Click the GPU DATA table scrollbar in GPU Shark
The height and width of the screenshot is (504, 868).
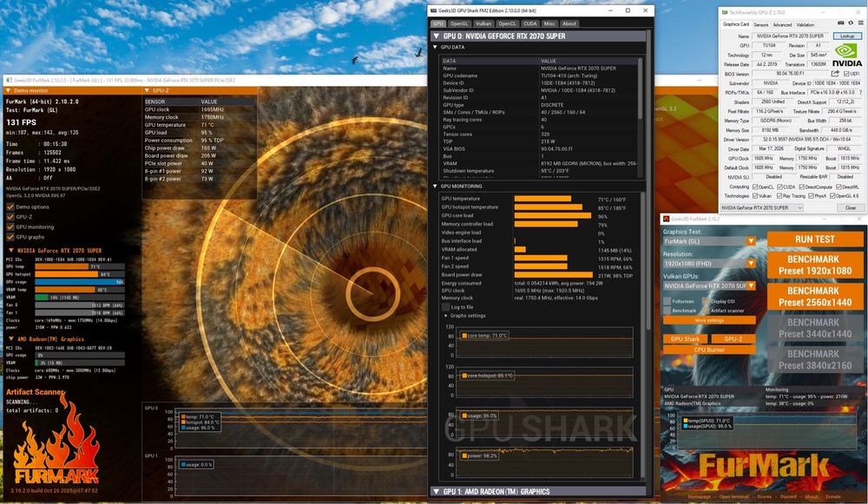click(x=641, y=88)
